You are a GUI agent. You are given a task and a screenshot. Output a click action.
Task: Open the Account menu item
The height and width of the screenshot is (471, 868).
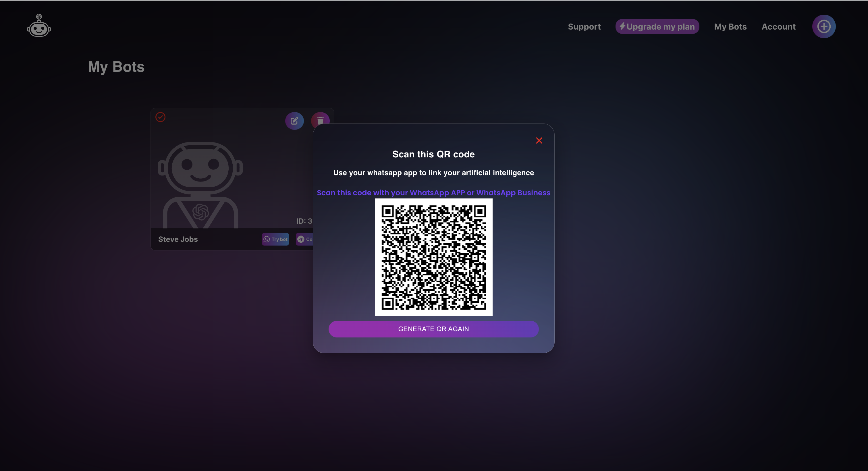pyautogui.click(x=778, y=27)
